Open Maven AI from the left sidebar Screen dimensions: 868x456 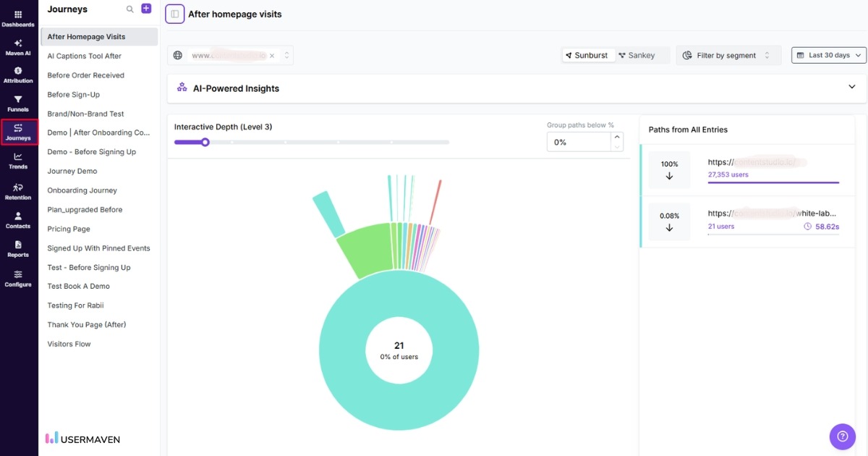(x=18, y=48)
